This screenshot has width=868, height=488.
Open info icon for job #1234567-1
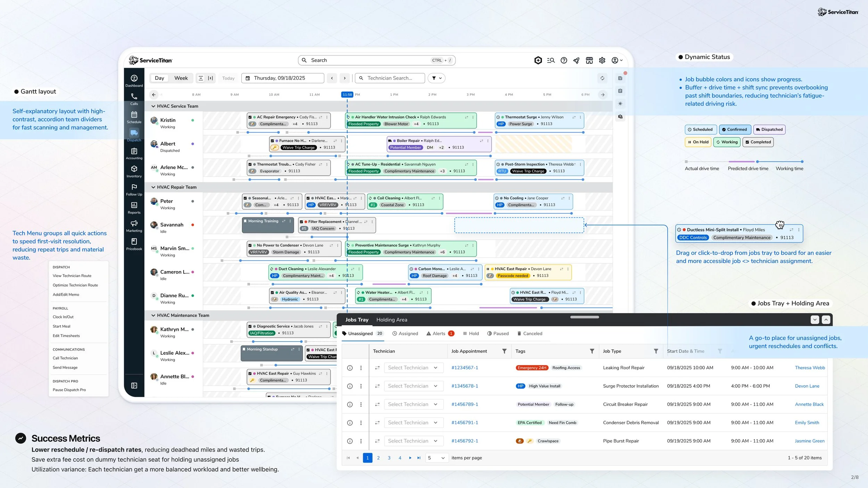pyautogui.click(x=350, y=368)
